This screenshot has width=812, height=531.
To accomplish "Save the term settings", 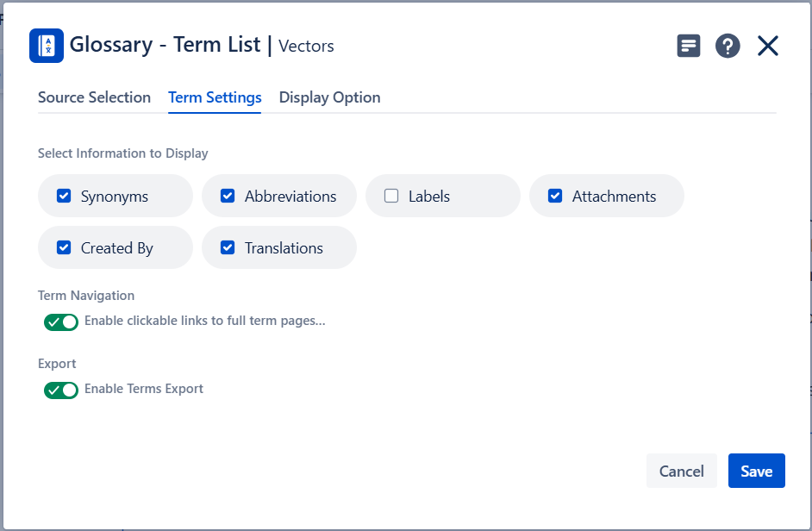I will (756, 471).
